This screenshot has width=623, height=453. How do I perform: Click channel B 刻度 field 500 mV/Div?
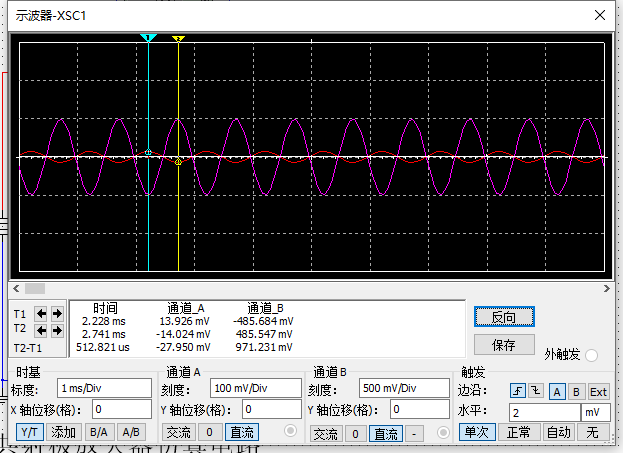[404, 388]
